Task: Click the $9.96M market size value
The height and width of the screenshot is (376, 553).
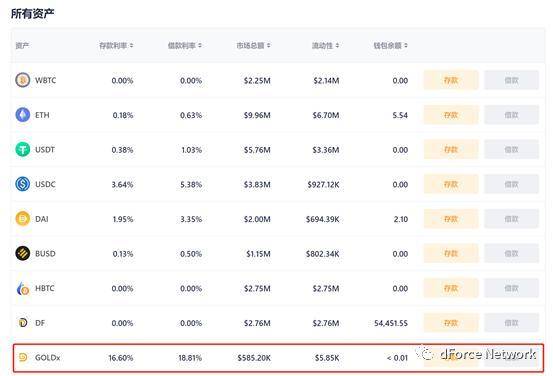Action: pyautogui.click(x=257, y=115)
